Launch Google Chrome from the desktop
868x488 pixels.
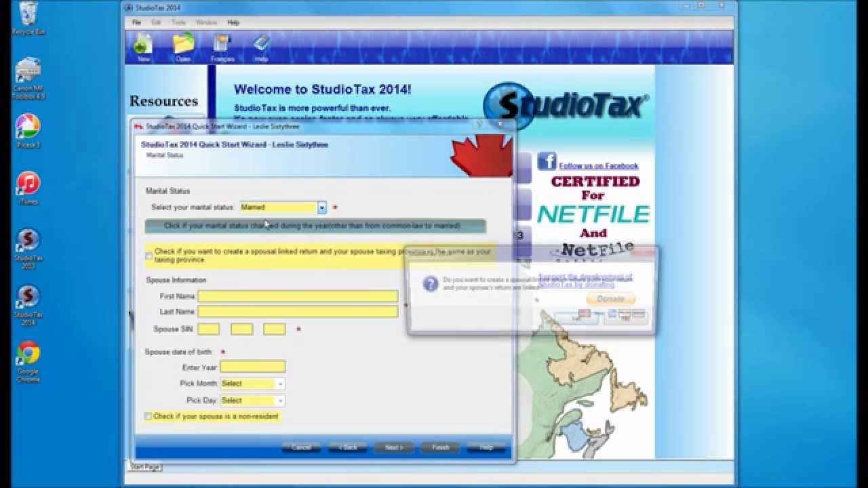pos(28,362)
